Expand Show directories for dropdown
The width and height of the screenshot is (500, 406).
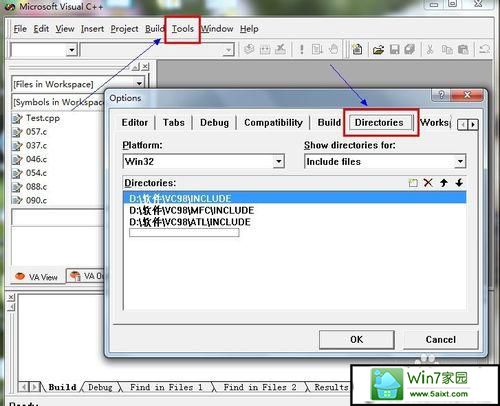point(460,162)
